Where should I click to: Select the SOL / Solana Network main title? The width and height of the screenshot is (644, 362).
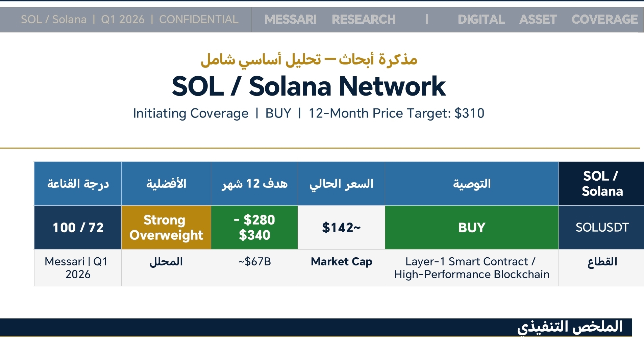[309, 86]
